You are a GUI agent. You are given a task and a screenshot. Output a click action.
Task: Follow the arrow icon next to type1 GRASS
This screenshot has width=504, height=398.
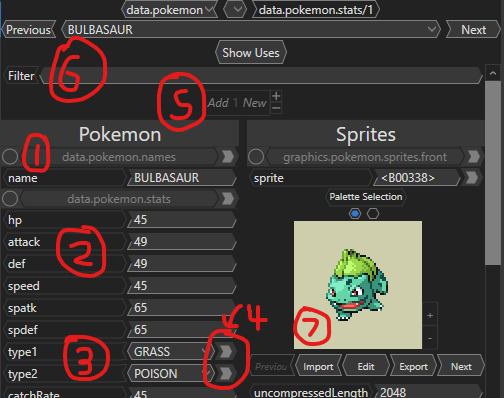(x=226, y=352)
